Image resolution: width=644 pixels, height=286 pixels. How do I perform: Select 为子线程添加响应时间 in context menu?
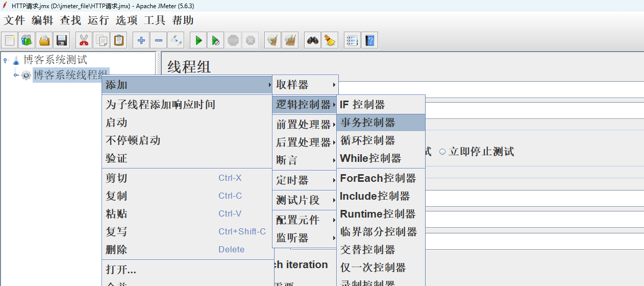[x=188, y=105]
